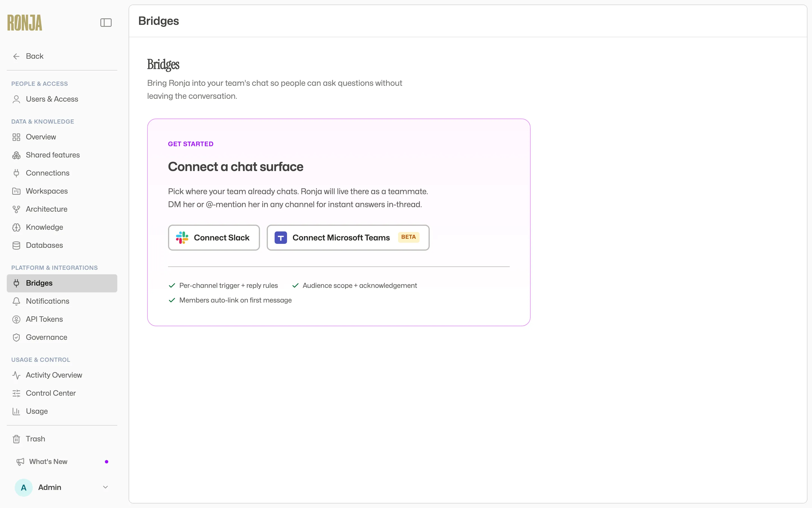Click 'Members auto-link on first message' text

click(235, 300)
